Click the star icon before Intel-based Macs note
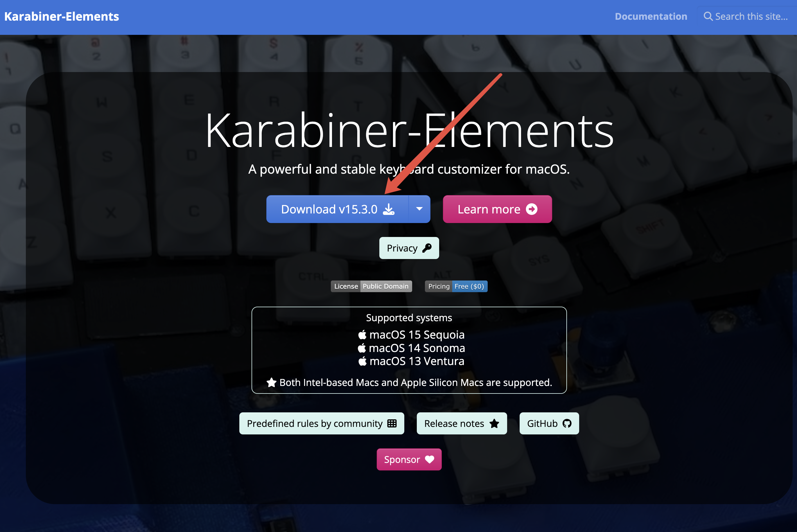Viewport: 797px width, 532px height. [x=271, y=382]
